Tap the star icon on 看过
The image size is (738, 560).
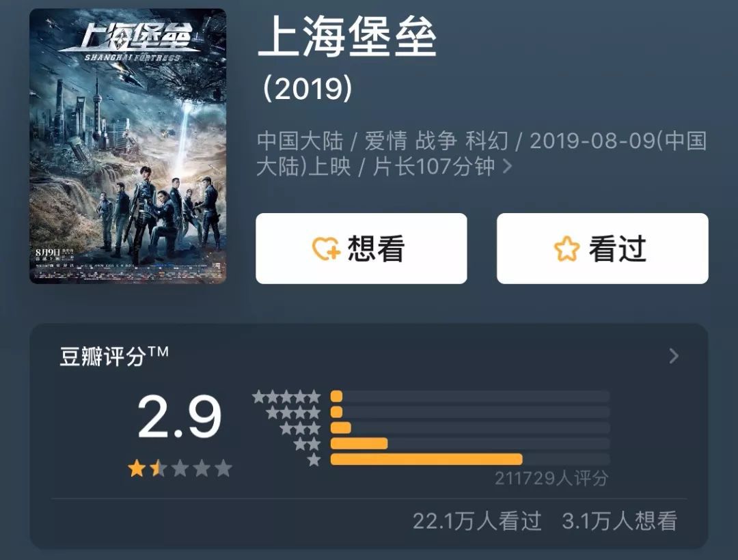click(566, 249)
